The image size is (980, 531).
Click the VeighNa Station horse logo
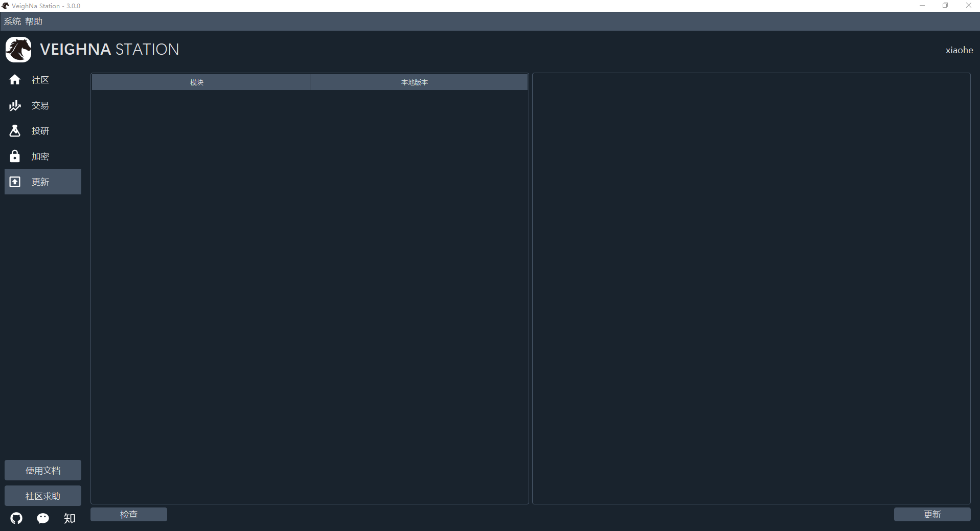pyautogui.click(x=18, y=49)
